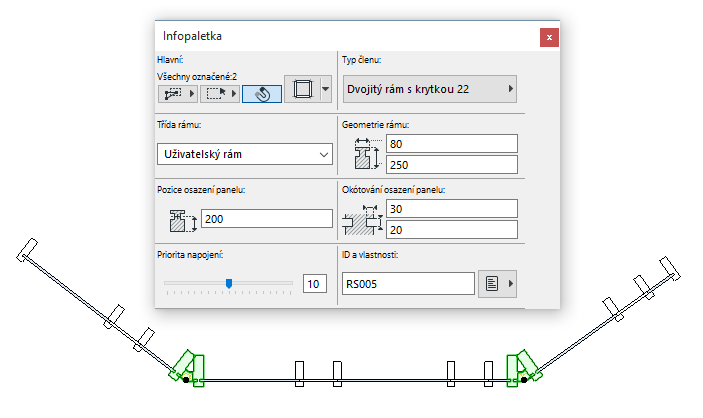Open the ID a vlastnosti properties button
The image size is (703, 418).
pyautogui.click(x=499, y=284)
